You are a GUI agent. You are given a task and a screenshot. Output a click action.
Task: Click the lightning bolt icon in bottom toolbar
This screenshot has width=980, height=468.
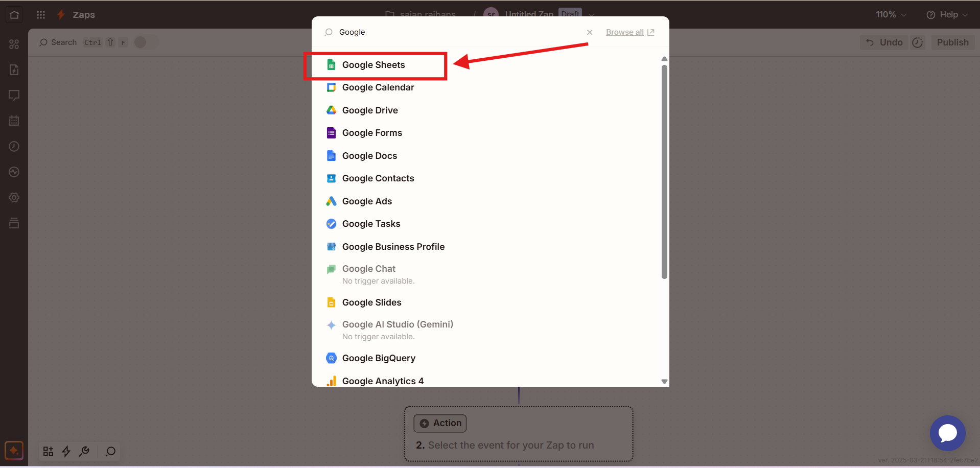pos(66,451)
